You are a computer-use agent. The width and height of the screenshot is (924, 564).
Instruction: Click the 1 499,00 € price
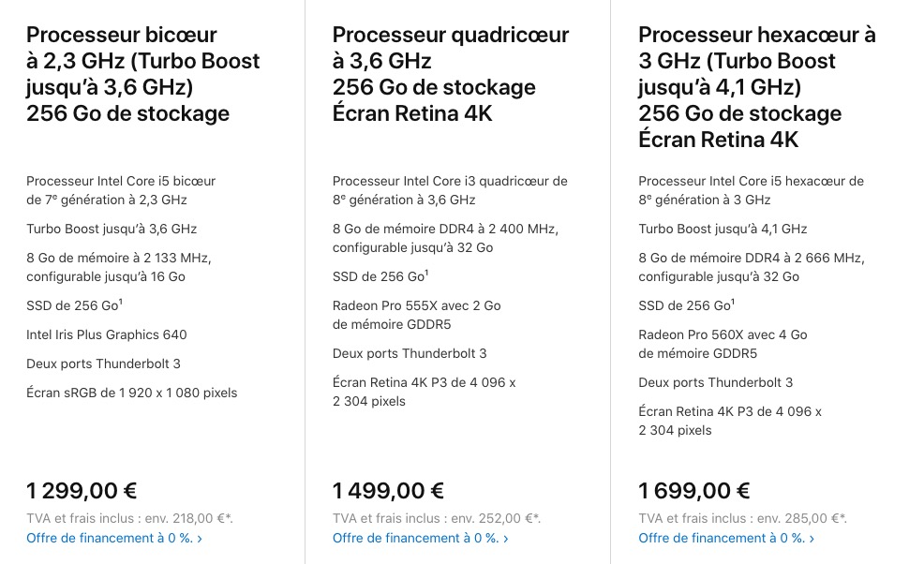click(388, 490)
